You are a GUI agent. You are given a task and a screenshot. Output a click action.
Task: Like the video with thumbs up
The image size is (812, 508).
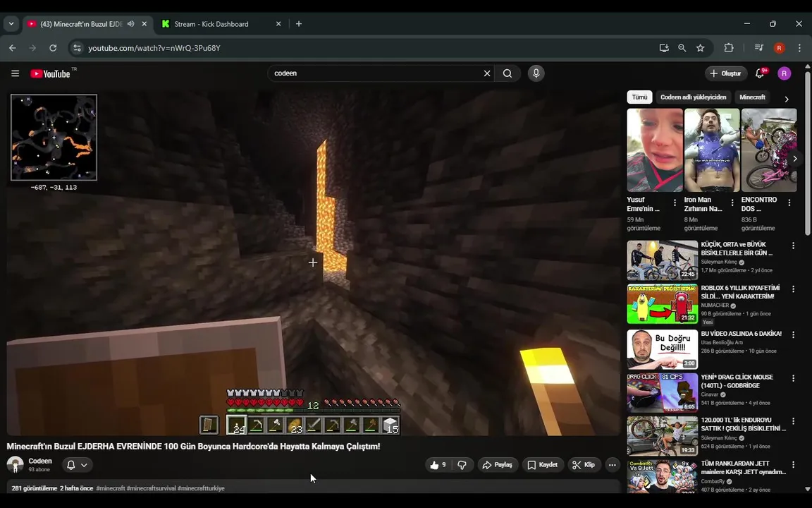tap(438, 465)
